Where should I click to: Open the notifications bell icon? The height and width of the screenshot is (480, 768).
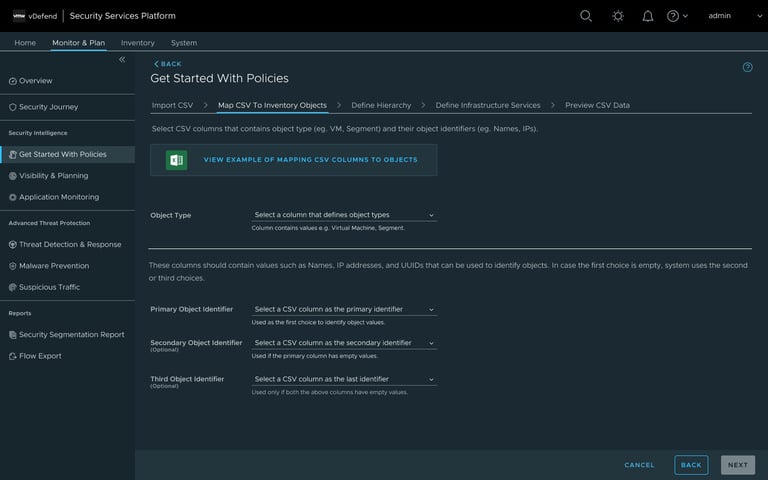tap(647, 16)
